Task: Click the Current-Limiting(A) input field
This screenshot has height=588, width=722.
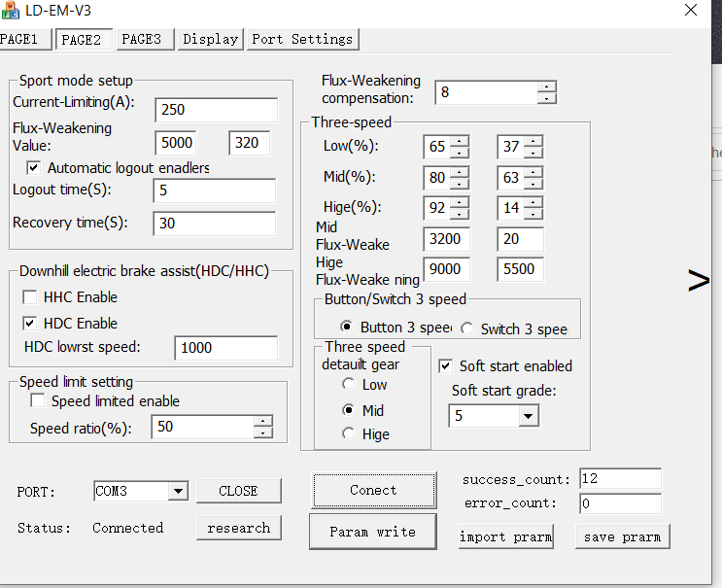Action: point(216,110)
